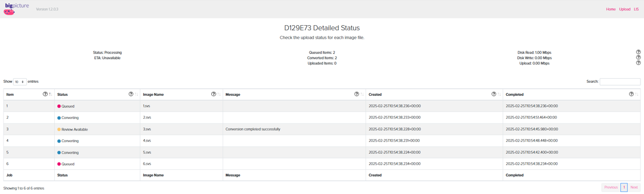
Task: Click help icon in Image Name column header
Action: 213,94
